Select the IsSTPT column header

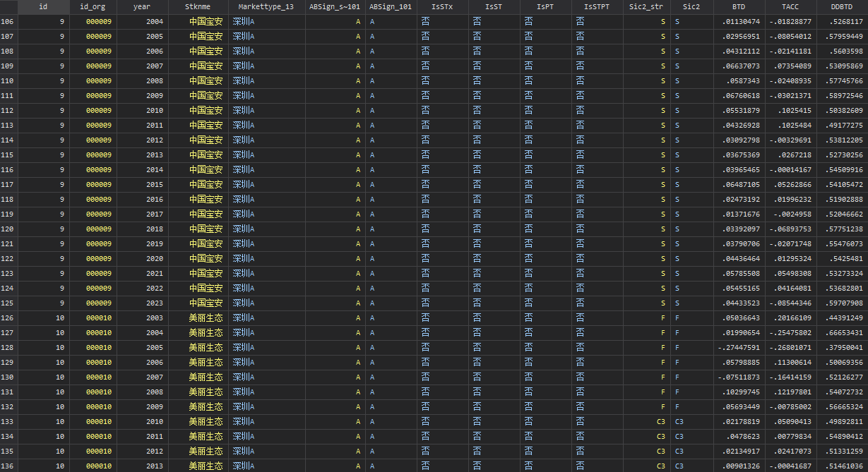(597, 7)
